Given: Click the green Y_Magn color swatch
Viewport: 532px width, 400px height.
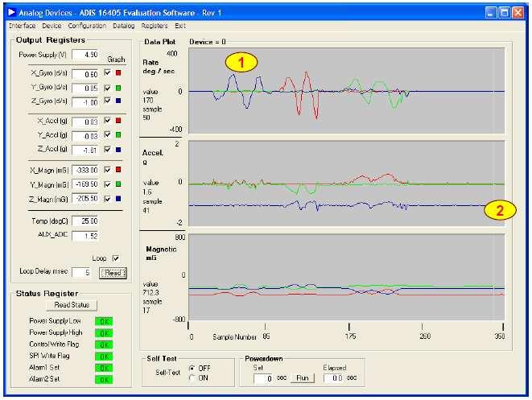Looking at the screenshot, I should [x=118, y=184].
